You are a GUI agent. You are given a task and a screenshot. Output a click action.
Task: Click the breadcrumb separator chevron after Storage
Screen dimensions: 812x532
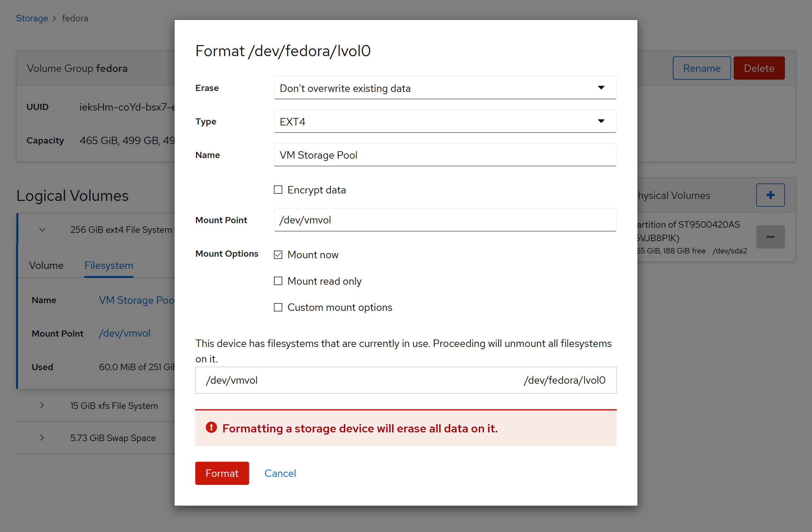pyautogui.click(x=54, y=18)
